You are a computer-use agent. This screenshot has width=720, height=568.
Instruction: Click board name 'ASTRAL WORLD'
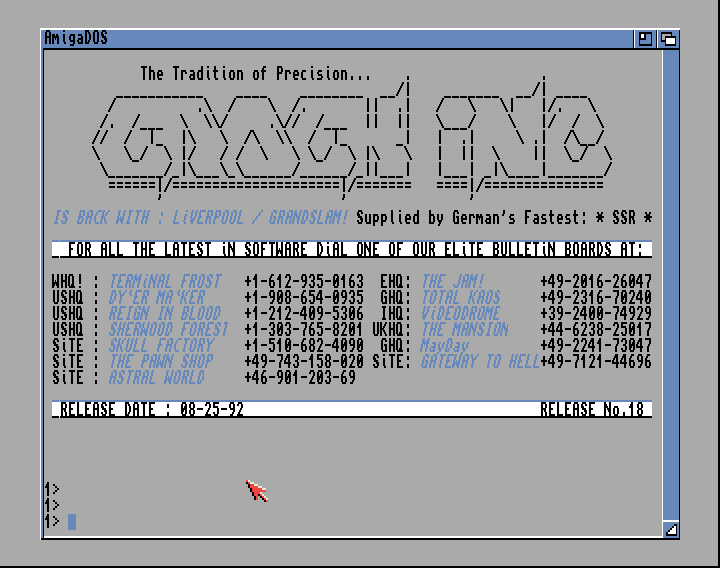(157, 377)
